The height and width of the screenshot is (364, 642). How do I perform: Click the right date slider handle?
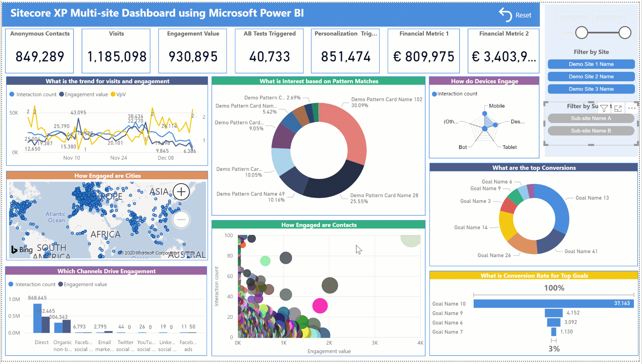tap(625, 33)
